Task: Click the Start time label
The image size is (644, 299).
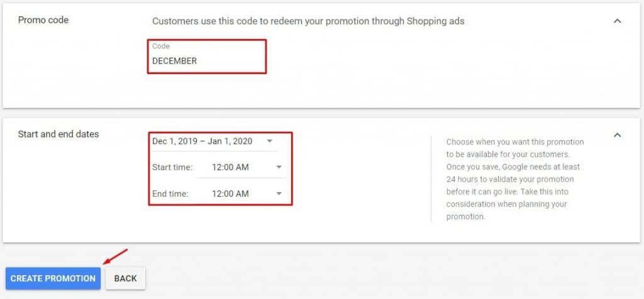Action: tap(172, 167)
